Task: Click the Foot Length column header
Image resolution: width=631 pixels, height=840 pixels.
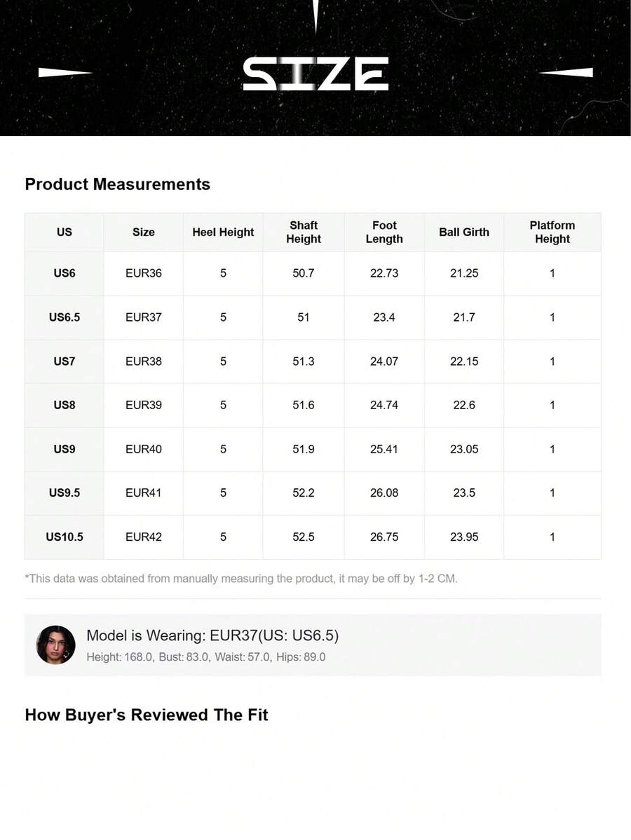Action: [x=384, y=232]
